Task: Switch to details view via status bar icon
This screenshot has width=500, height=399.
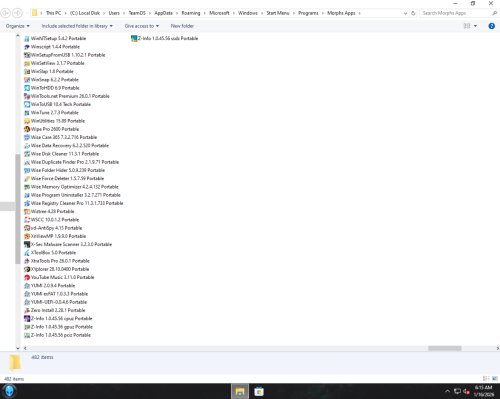Action: [486, 379]
